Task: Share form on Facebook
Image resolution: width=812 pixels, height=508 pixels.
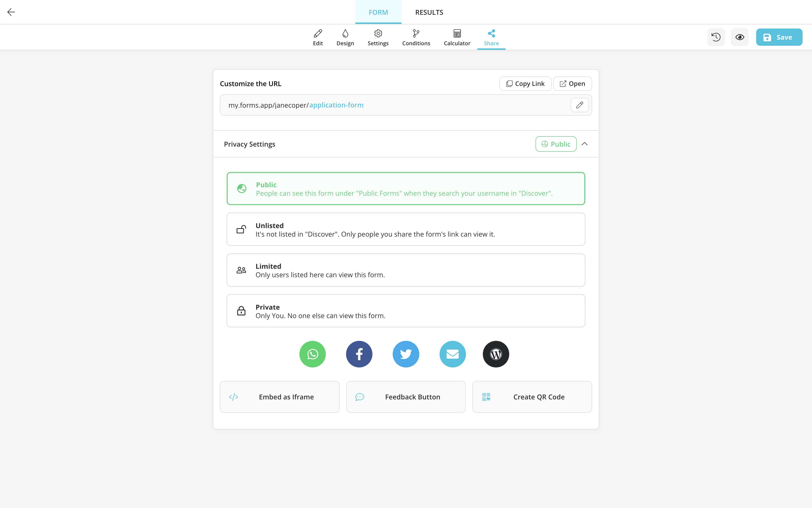Action: click(x=359, y=354)
